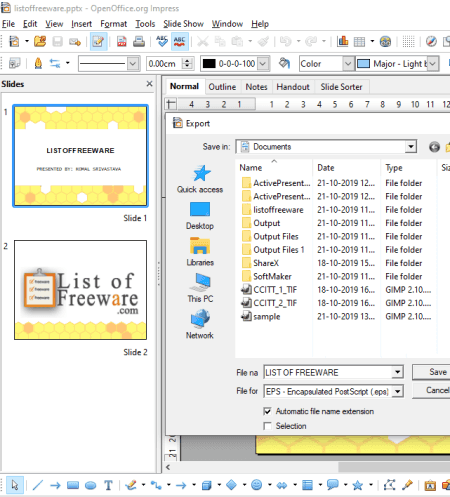The image size is (450, 497).
Task: Pick the Flowchart shapes icon
Action: click(307, 485)
